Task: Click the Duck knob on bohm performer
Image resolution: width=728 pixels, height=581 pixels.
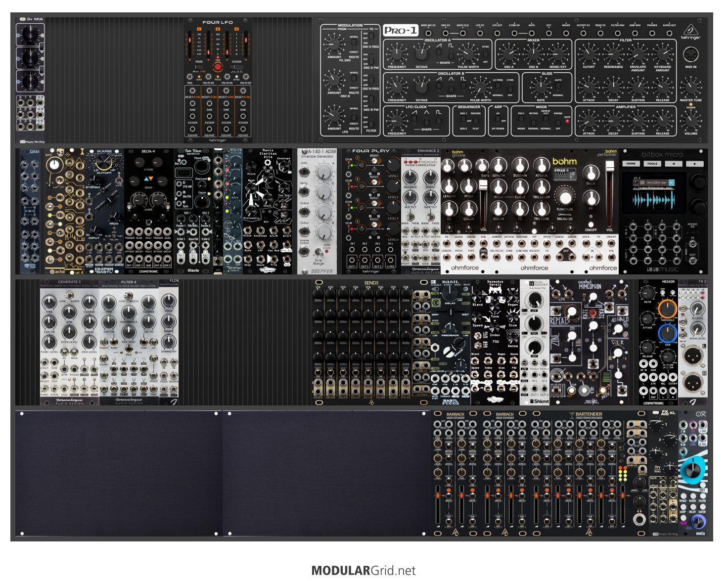Action: pos(591,173)
